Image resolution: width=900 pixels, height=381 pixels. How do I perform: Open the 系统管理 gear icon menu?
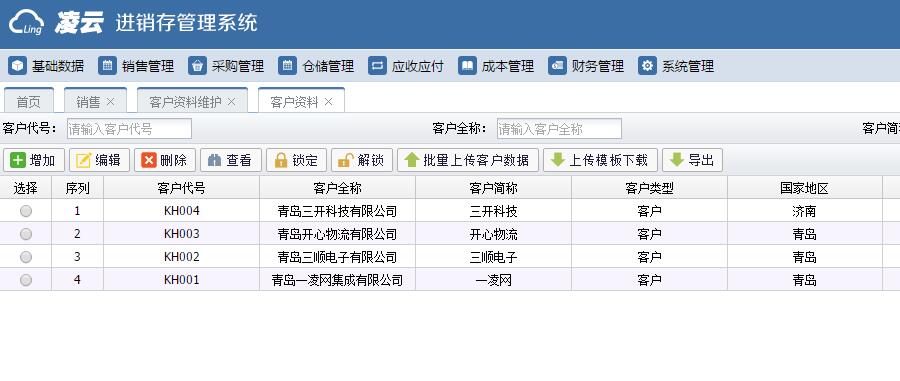676,66
